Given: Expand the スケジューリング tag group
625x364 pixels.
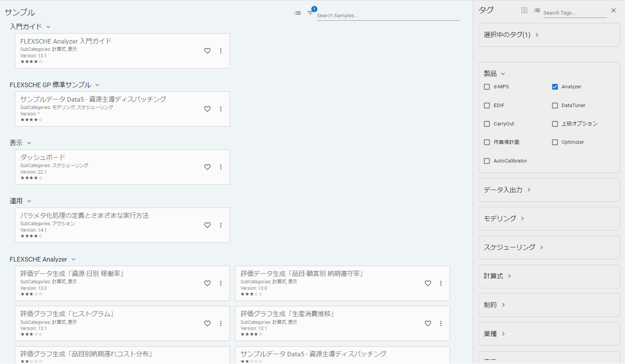Looking at the screenshot, I should (542, 247).
